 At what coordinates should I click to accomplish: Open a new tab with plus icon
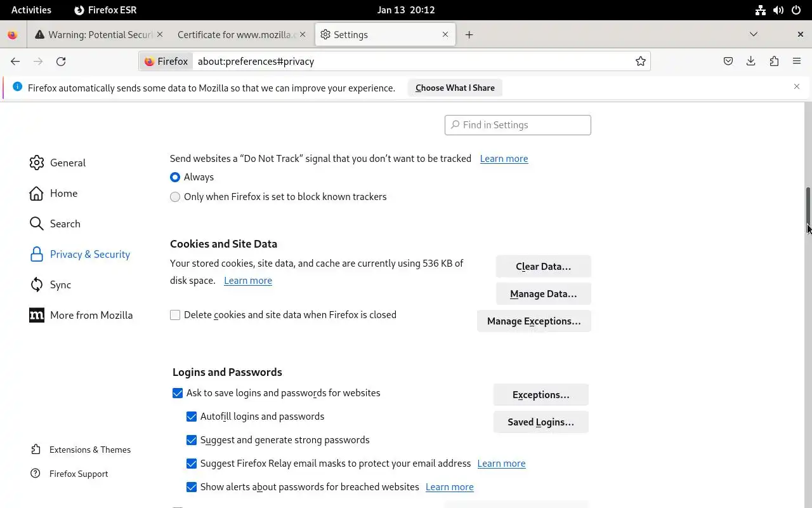[x=469, y=35]
